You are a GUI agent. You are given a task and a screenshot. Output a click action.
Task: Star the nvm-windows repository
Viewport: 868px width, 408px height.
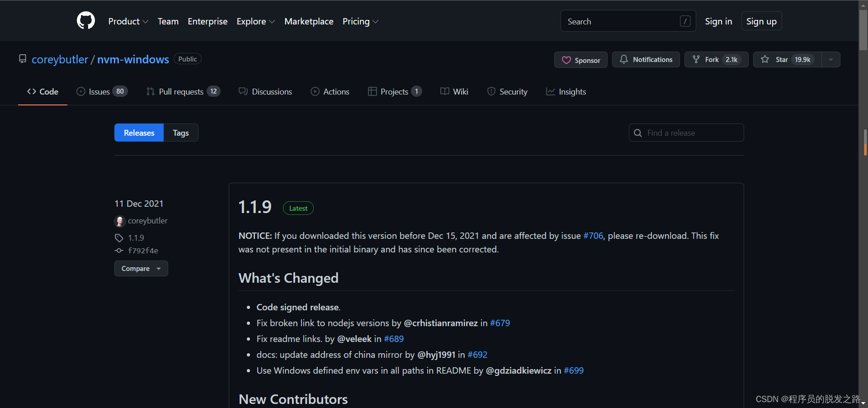pyautogui.click(x=787, y=60)
